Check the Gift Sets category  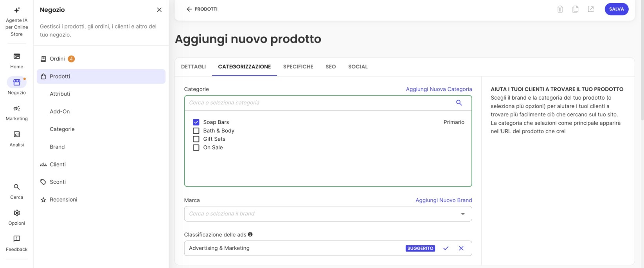pyautogui.click(x=196, y=139)
